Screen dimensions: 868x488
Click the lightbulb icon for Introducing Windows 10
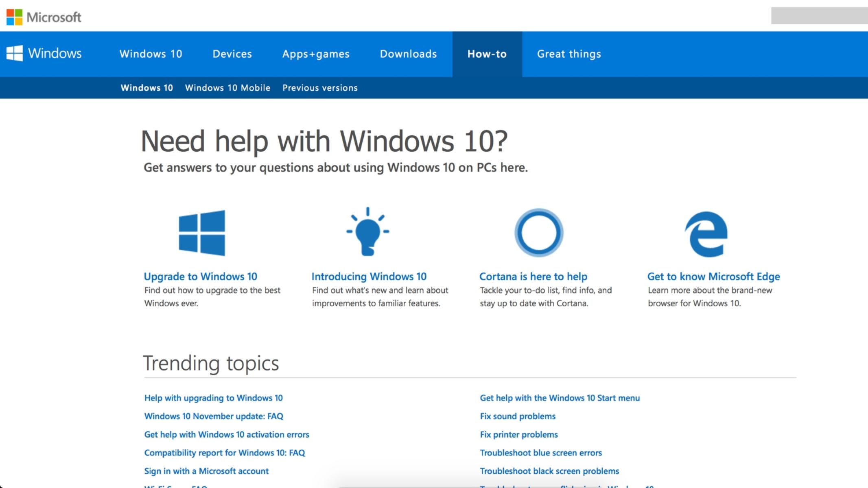click(368, 231)
